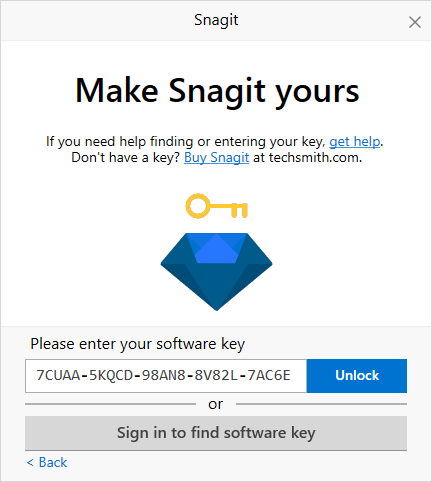Place cursor at end of 7AC6E key segment
The height and width of the screenshot is (482, 432).
(291, 376)
